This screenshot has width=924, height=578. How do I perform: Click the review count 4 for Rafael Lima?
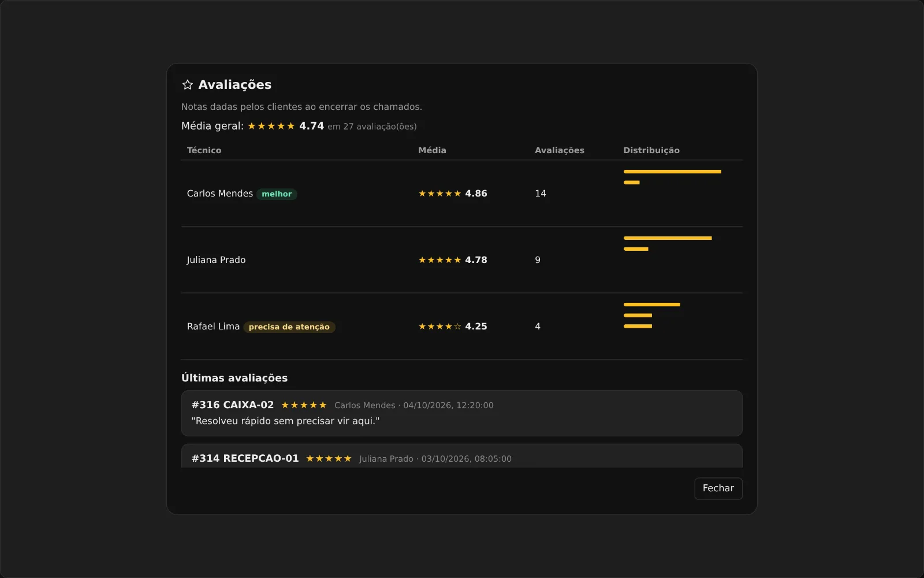(538, 327)
